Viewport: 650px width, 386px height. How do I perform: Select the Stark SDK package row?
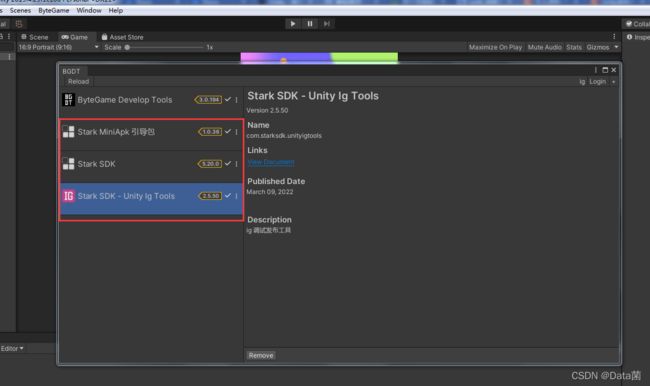point(151,164)
